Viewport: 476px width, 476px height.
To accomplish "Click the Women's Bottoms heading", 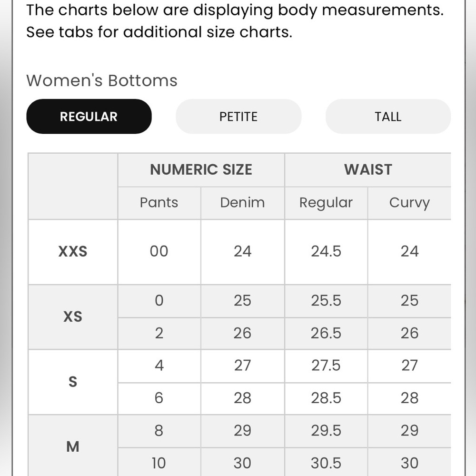I will [x=102, y=81].
